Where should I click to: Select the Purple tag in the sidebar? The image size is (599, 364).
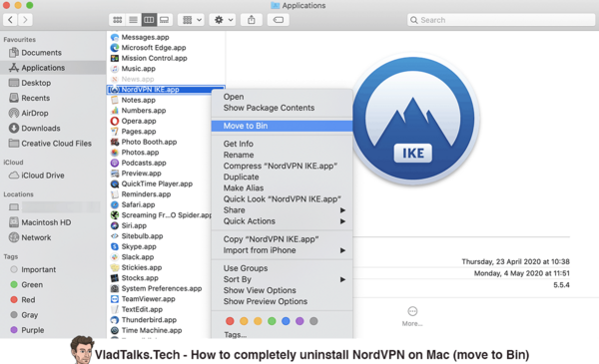click(x=27, y=330)
